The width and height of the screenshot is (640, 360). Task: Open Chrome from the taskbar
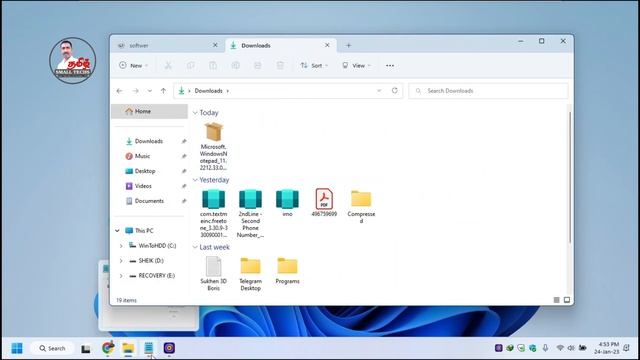(108, 348)
